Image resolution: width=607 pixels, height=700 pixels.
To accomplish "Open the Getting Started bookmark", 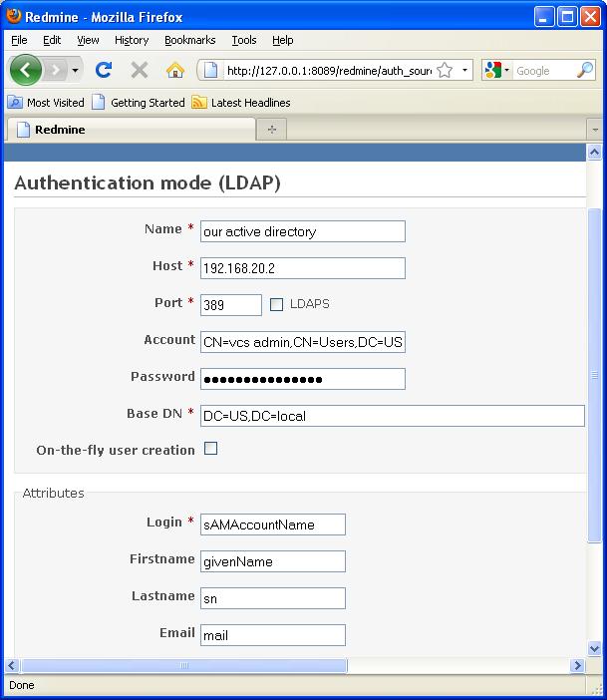I will coord(138,103).
